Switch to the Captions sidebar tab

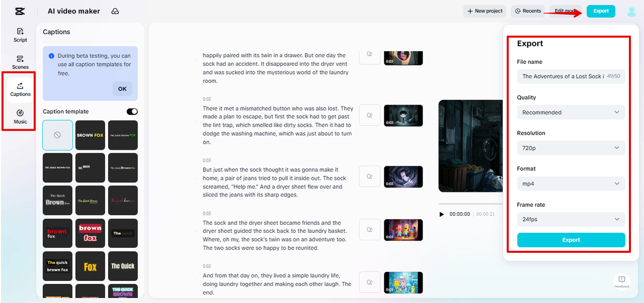click(x=21, y=89)
